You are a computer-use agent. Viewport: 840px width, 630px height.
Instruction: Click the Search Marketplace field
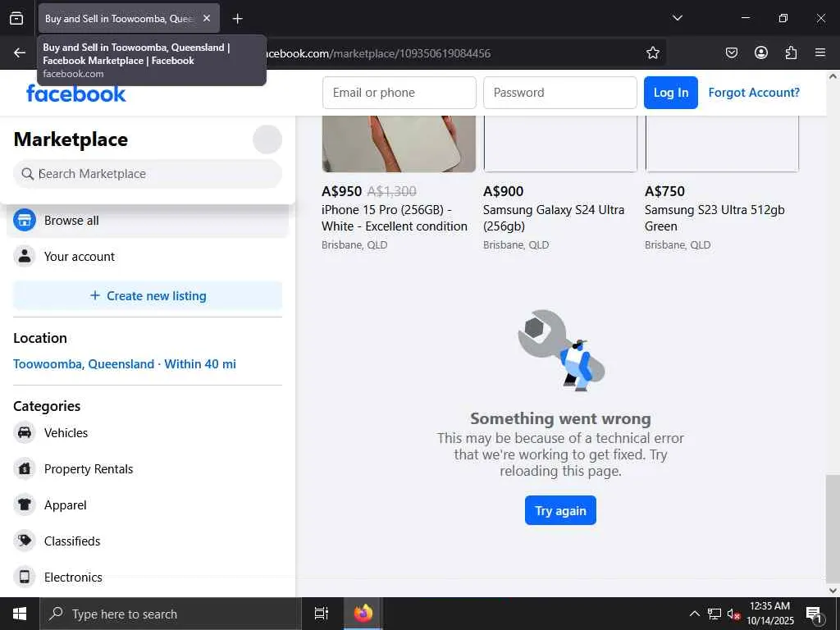148,174
